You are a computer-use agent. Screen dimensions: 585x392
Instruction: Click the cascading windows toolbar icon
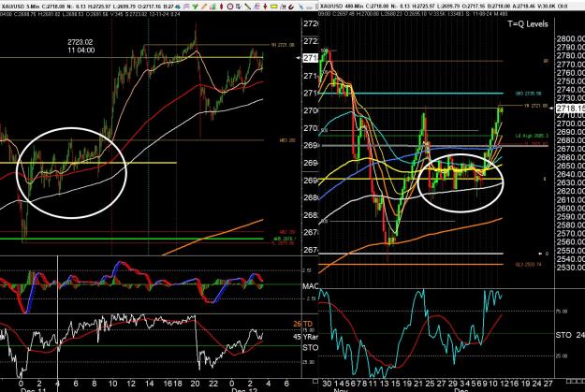coord(239,7)
